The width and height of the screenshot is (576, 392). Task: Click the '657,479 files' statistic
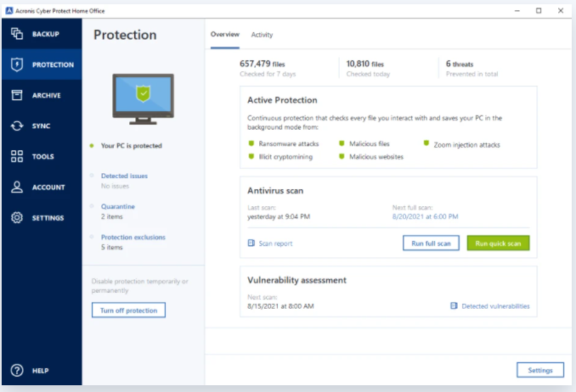[x=263, y=64]
